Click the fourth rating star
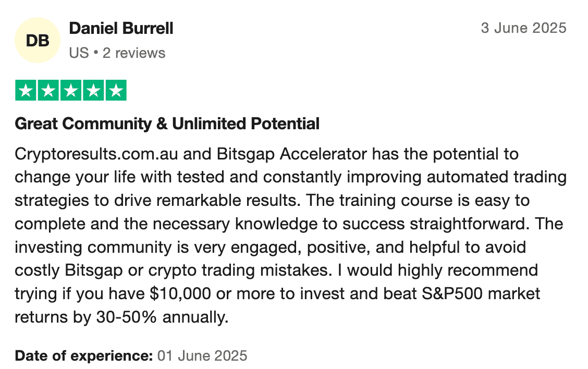This screenshot has height=369, width=588. coord(93,91)
